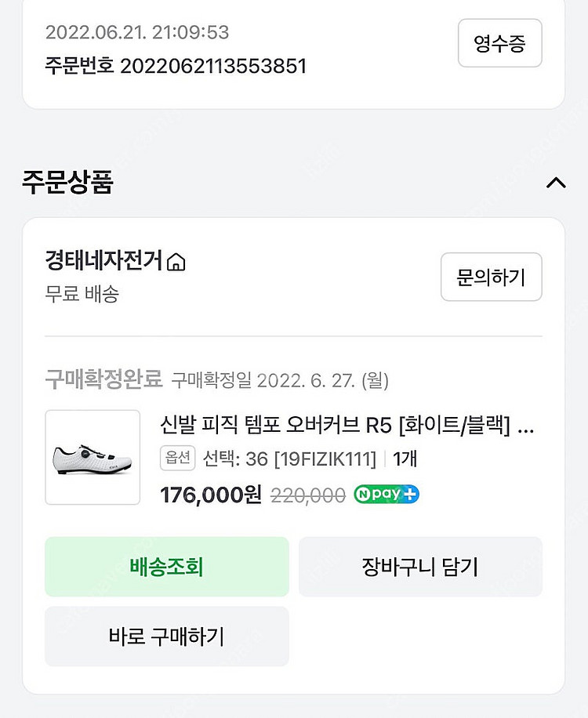588x718 pixels.
Task: Click the 구매확정완료 status label
Action: pos(103,380)
